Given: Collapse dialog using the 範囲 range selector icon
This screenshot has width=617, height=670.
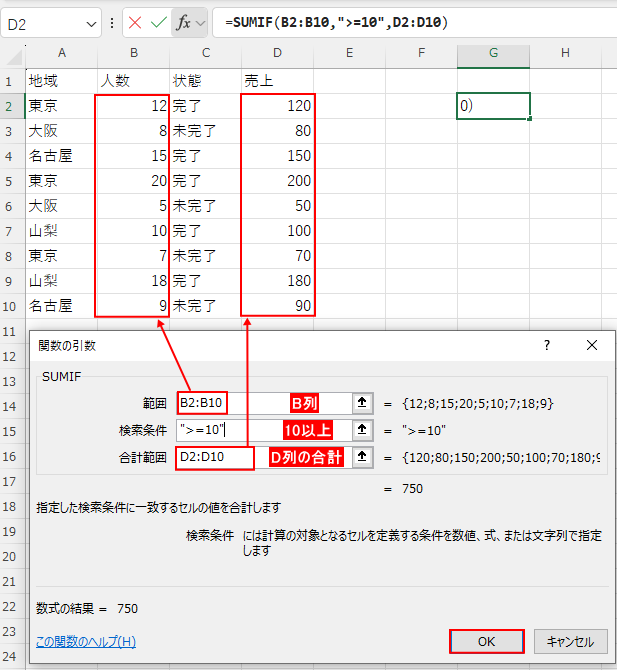Looking at the screenshot, I should coord(361,402).
